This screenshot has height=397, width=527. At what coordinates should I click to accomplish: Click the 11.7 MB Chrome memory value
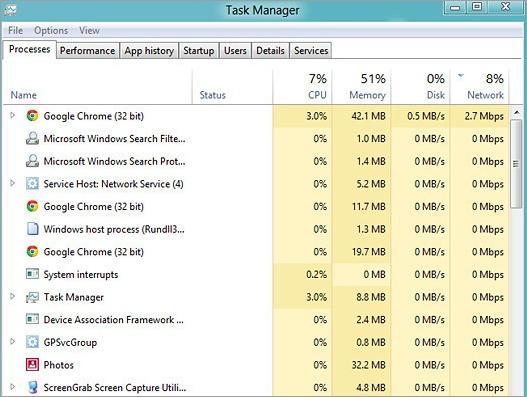pos(369,206)
